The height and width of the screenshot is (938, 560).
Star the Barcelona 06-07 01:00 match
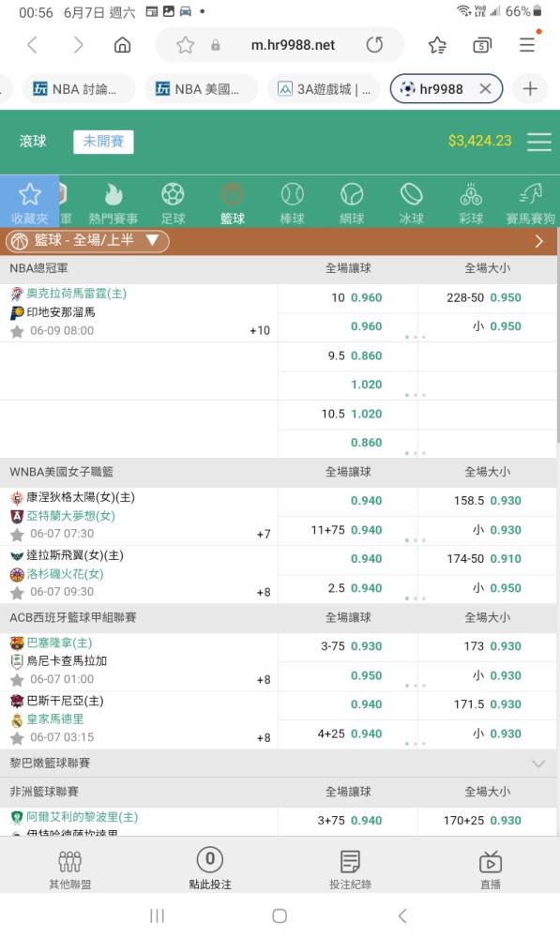point(17,679)
